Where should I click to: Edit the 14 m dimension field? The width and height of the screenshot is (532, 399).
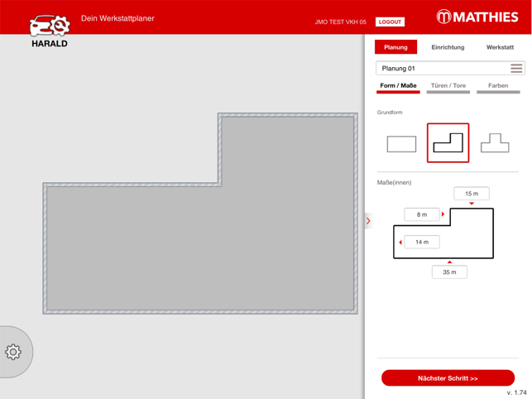422,242
